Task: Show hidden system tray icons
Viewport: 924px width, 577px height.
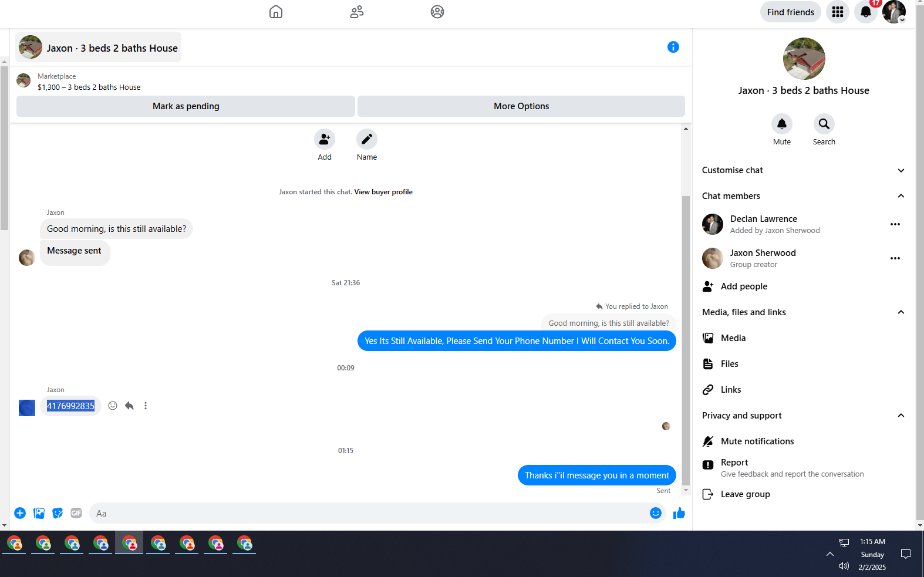Action: click(x=829, y=554)
